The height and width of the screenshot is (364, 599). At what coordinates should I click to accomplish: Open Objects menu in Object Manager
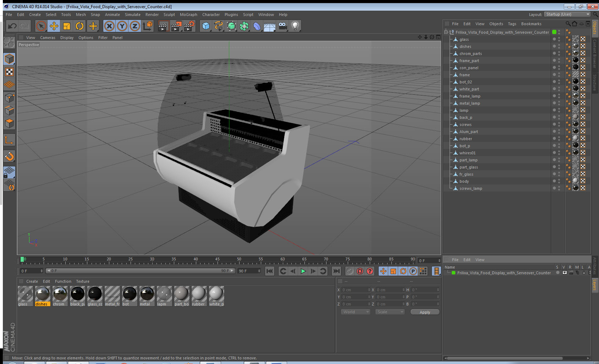496,24
